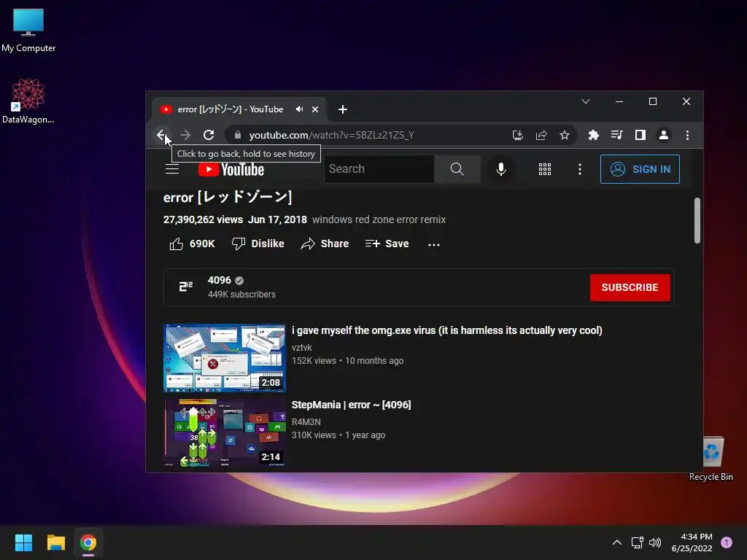Click the YouTube search field

point(379,169)
